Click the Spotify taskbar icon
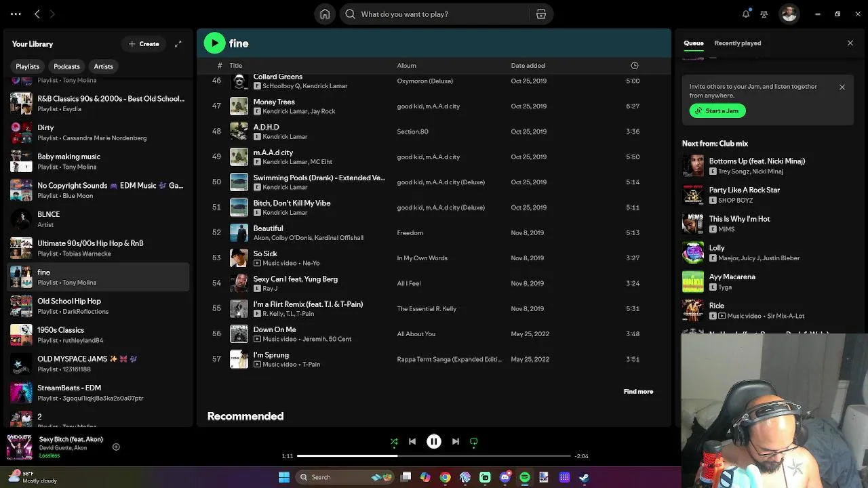This screenshot has height=488, width=868. coord(525,477)
